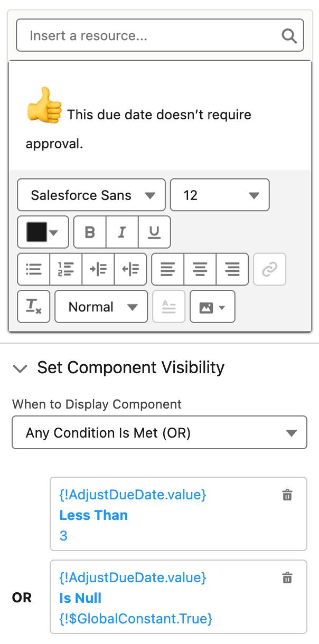Open the insert image dropdown

click(212, 307)
